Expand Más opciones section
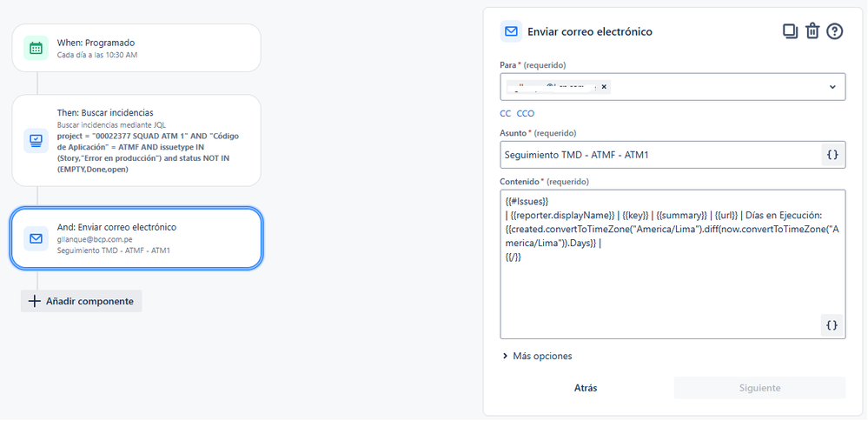The width and height of the screenshot is (868, 421). pyautogui.click(x=536, y=356)
